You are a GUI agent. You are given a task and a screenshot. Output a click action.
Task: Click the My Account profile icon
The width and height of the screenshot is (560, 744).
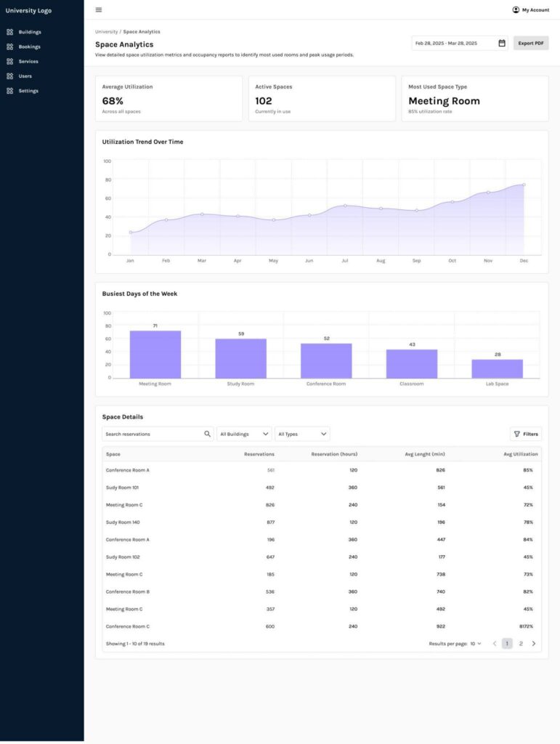pos(516,9)
